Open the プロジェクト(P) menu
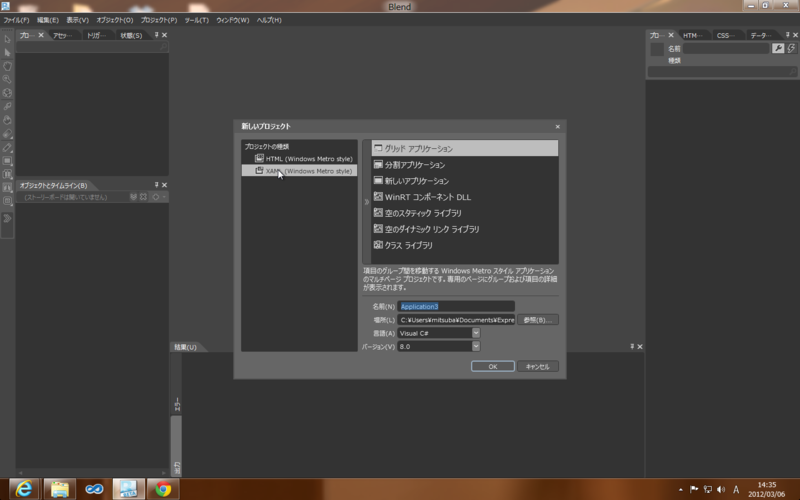Screen dimensions: 800x500 coord(159,20)
